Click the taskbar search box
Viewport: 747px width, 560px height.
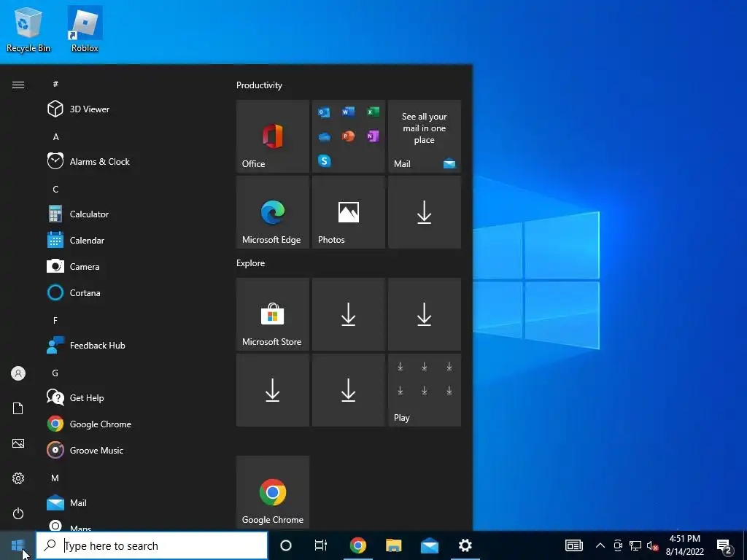[152, 545]
